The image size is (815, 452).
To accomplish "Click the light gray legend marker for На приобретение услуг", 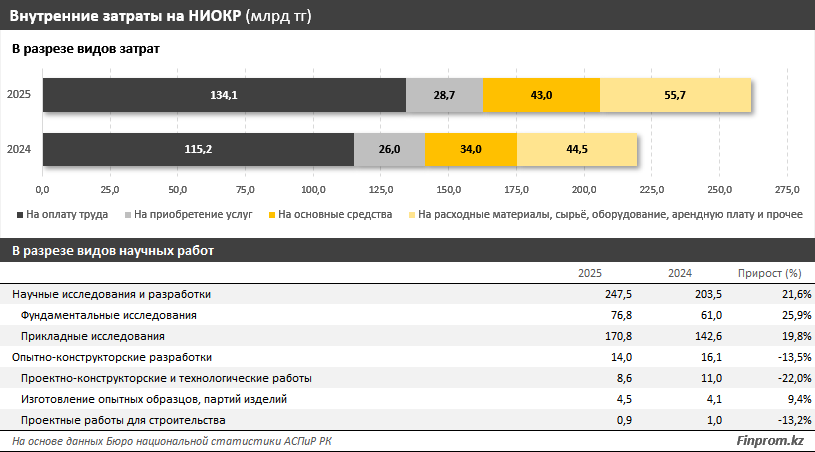I will point(128,214).
